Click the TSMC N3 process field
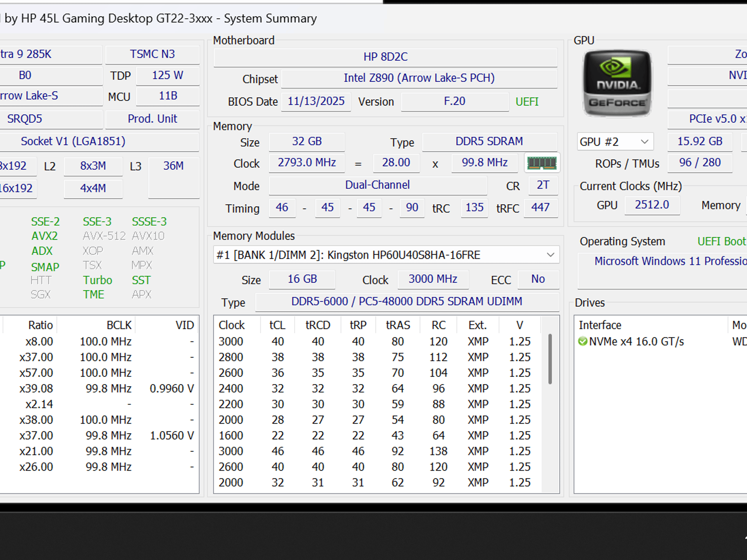This screenshot has width=747, height=560. [152, 54]
